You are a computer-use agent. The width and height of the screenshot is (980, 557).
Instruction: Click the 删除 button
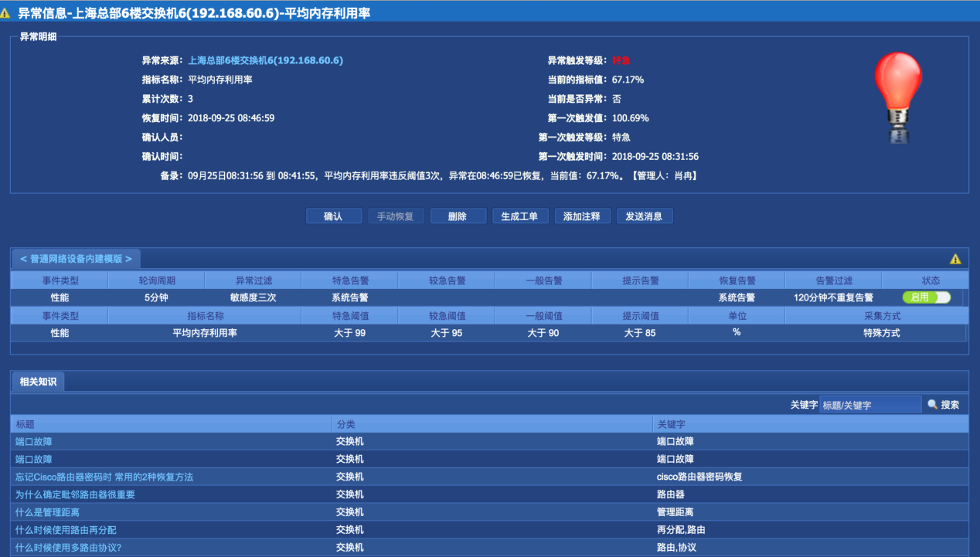458,216
